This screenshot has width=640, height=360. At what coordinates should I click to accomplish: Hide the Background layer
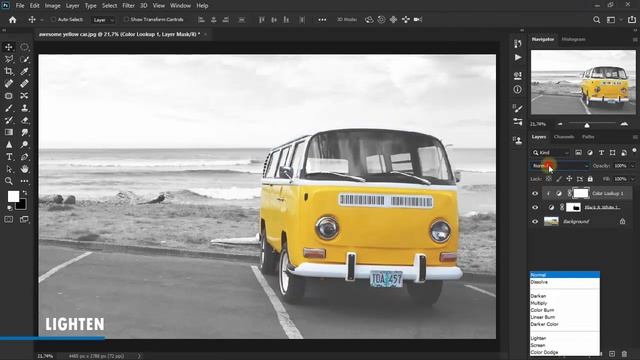coord(535,222)
